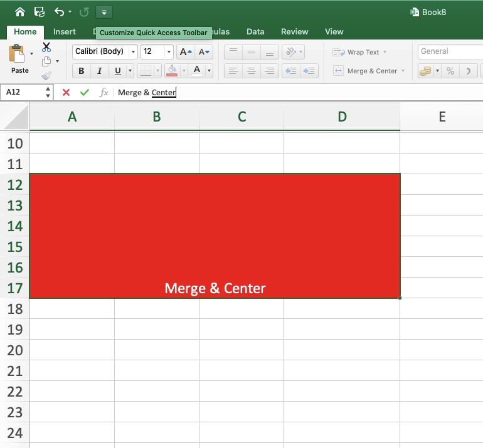Click the Decrease Font Size icon

click(x=204, y=51)
